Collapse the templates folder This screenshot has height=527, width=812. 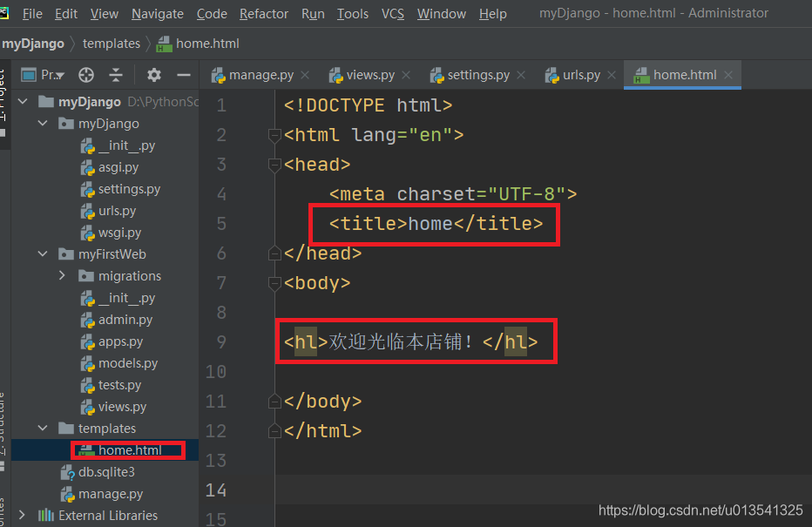click(43, 428)
